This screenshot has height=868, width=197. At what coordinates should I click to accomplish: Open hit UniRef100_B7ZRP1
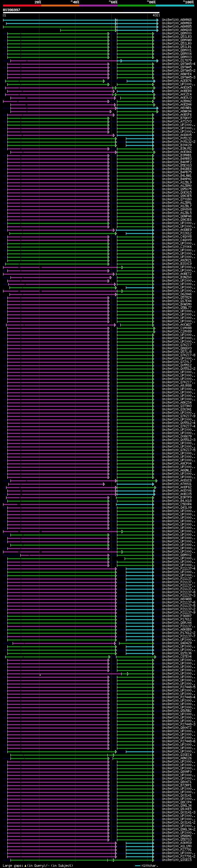pyautogui.click(x=177, y=785)
